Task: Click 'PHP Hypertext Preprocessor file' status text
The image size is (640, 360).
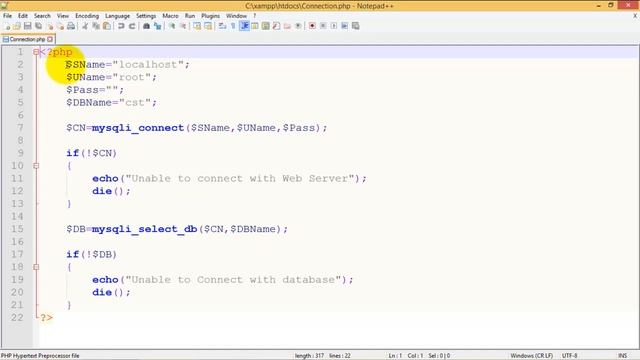Action: point(40,356)
